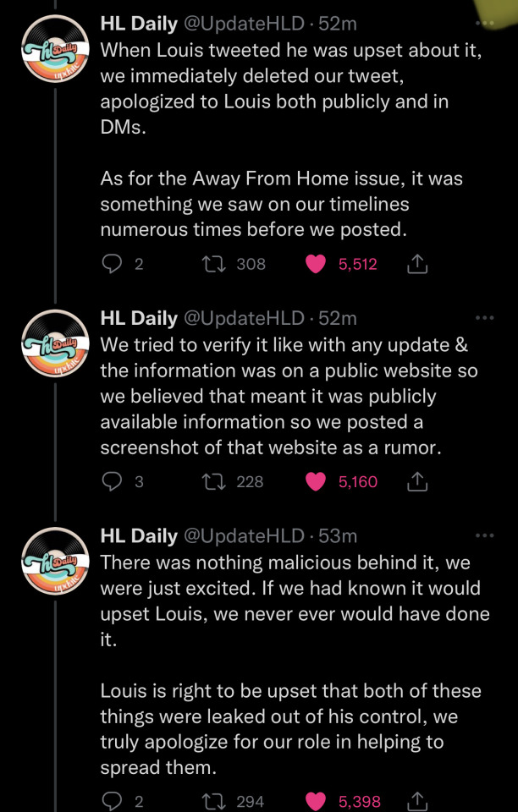The image size is (518, 812).
Task: Share the tweet about public website rumor
Action: pos(417,482)
